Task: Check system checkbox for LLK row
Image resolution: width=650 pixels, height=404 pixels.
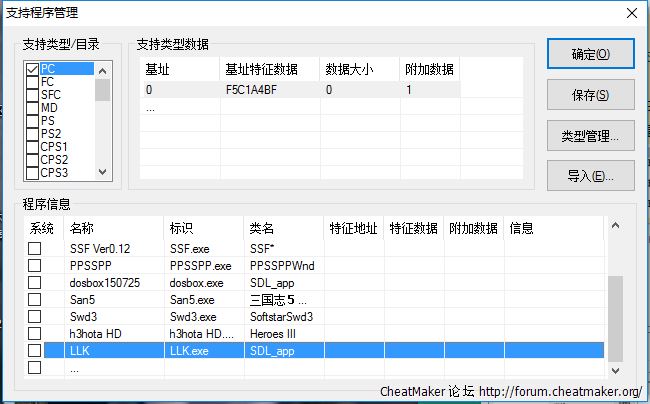Action: tap(35, 350)
